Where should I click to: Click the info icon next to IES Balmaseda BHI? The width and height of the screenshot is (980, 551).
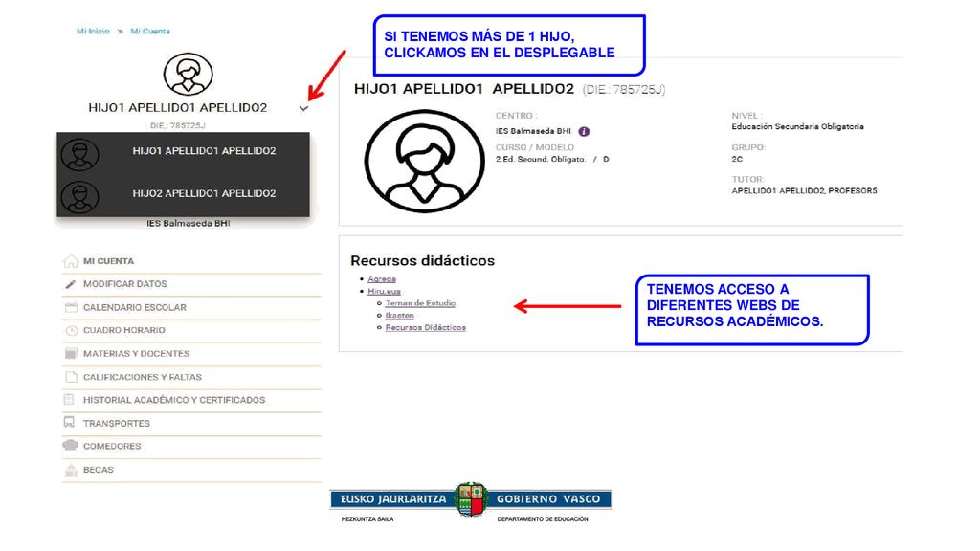[584, 131]
